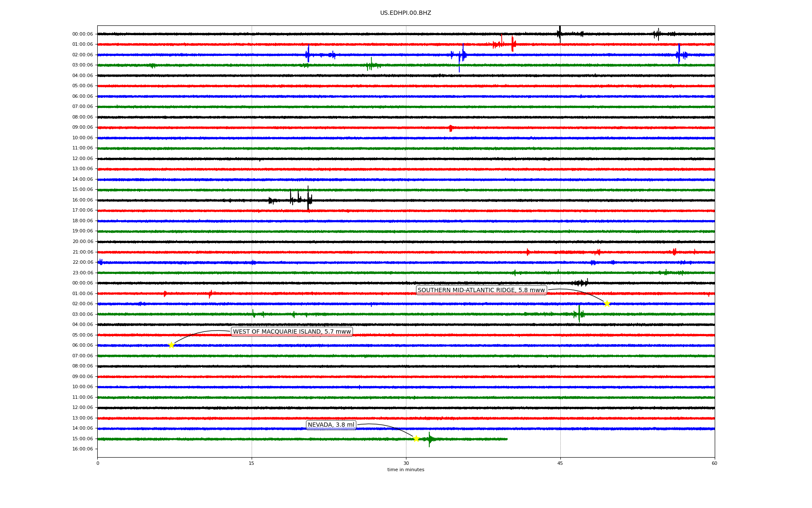Click the 15 tick on the x-axis
The width and height of the screenshot is (812, 508).
(x=252, y=463)
